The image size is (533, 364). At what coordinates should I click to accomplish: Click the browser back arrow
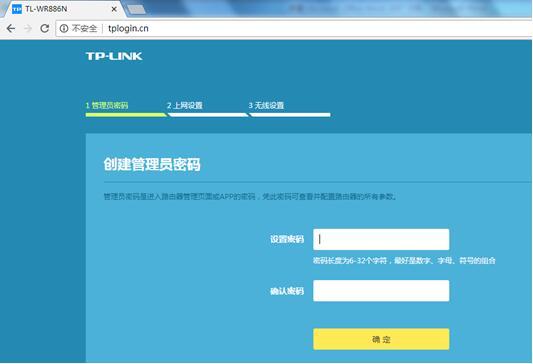pyautogui.click(x=11, y=28)
